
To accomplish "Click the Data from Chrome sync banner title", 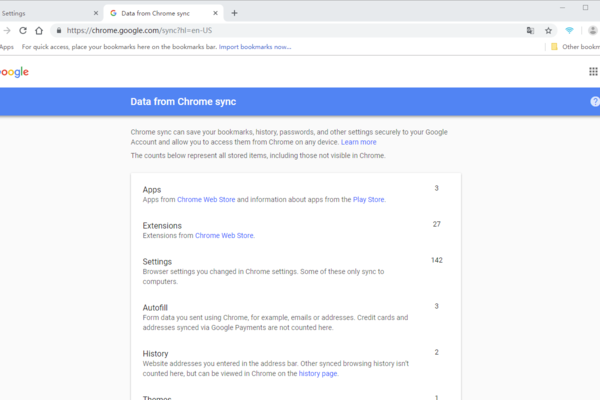I will (183, 101).
